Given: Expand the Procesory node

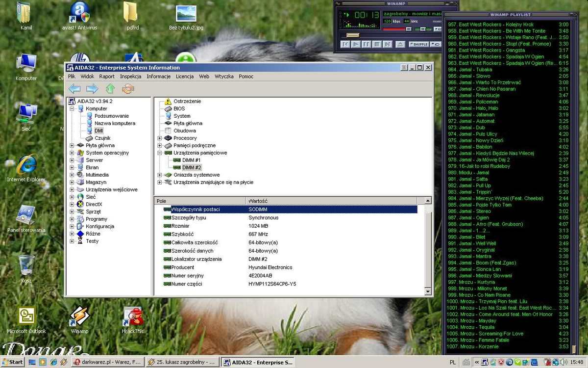Looking at the screenshot, I should [x=160, y=138].
